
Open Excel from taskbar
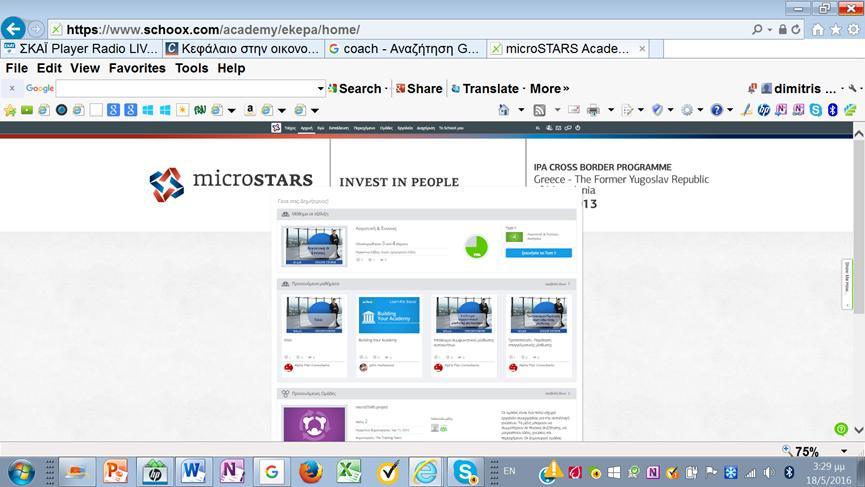point(349,472)
